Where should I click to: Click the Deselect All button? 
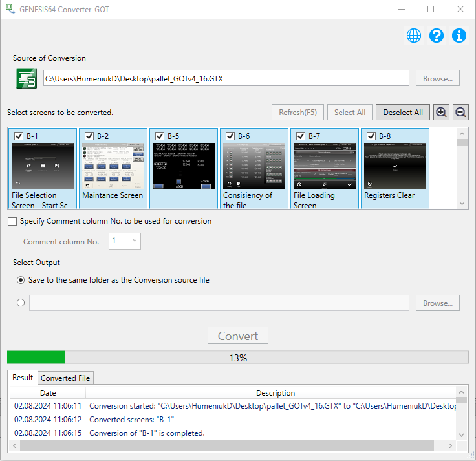click(x=403, y=113)
